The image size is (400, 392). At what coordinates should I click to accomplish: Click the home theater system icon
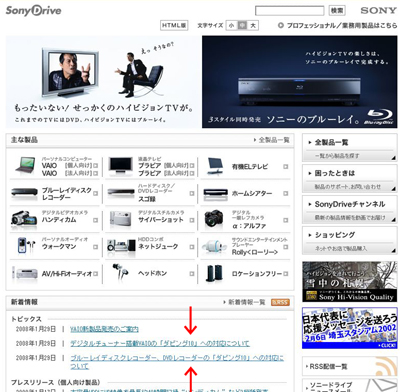pyautogui.click(x=216, y=193)
